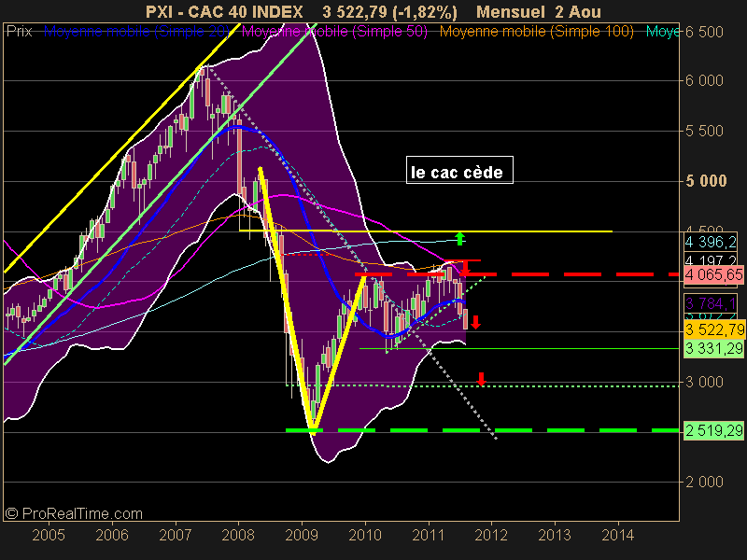Click the 2 000 price axis label
Viewport: 747px width, 560px height.
(x=704, y=482)
